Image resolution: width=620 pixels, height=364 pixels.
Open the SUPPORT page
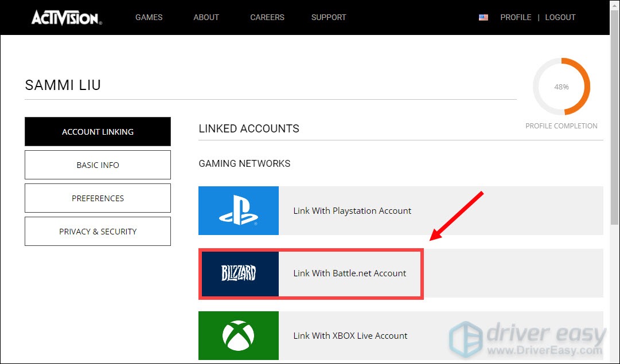click(329, 17)
